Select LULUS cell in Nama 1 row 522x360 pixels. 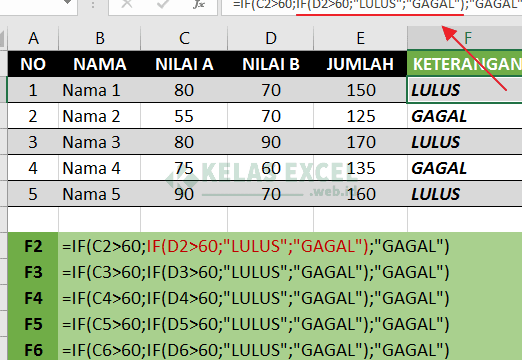pos(465,90)
